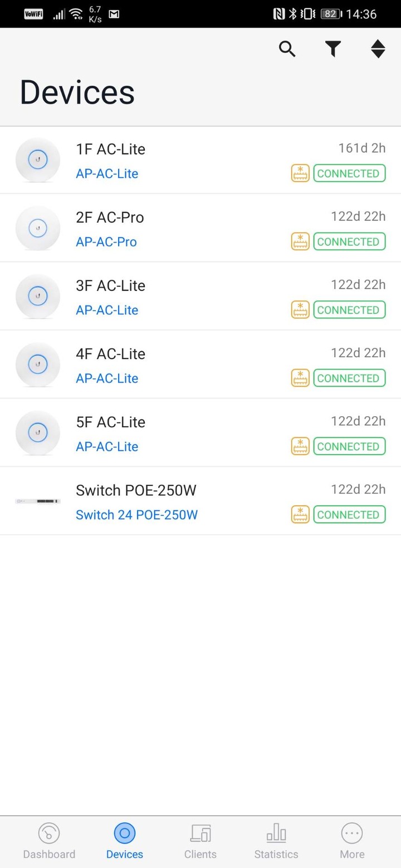Open the AP-AC-Pro model link

point(106,242)
